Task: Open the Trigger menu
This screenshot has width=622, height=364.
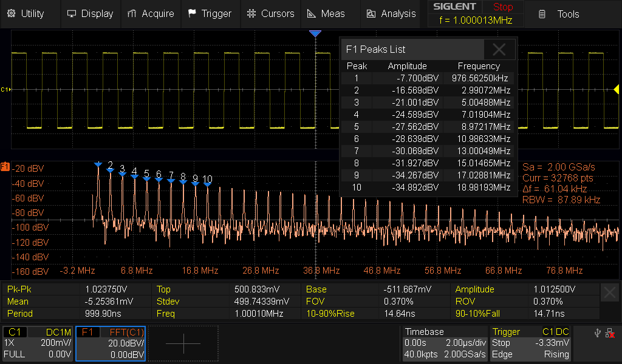Action: (210, 13)
